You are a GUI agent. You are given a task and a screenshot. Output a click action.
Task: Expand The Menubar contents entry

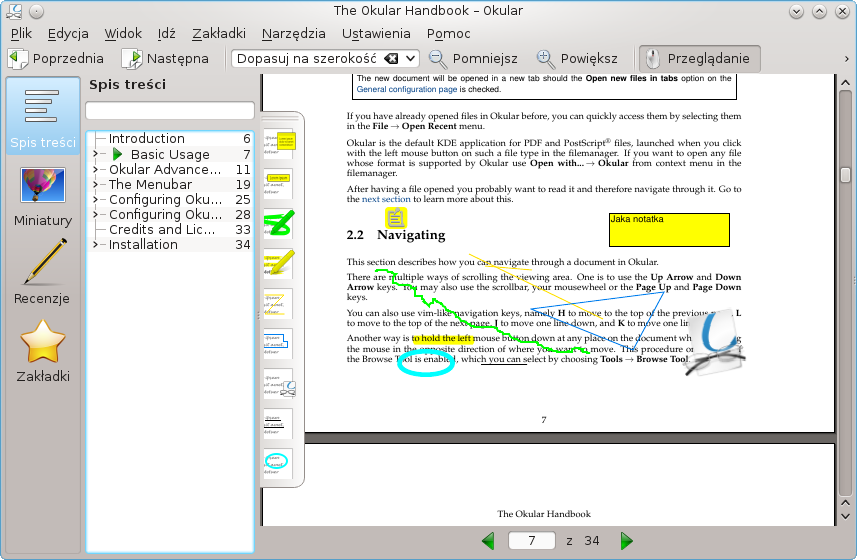95,185
